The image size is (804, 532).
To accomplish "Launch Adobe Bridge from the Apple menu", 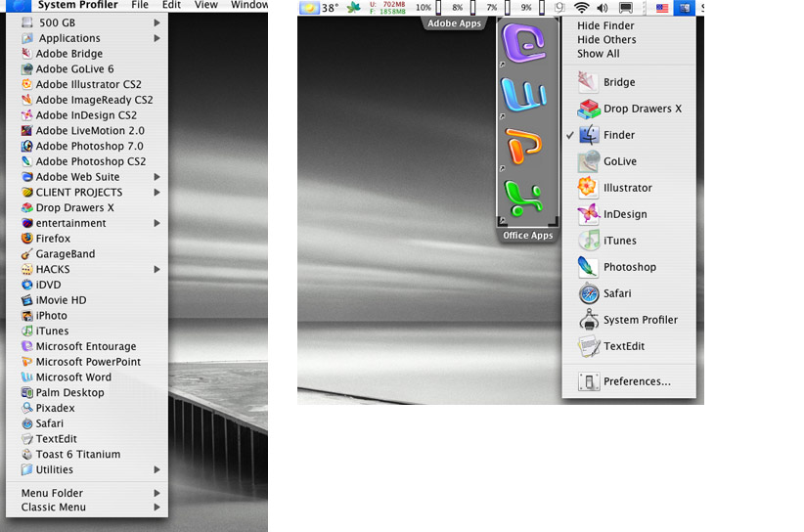I will point(87,54).
